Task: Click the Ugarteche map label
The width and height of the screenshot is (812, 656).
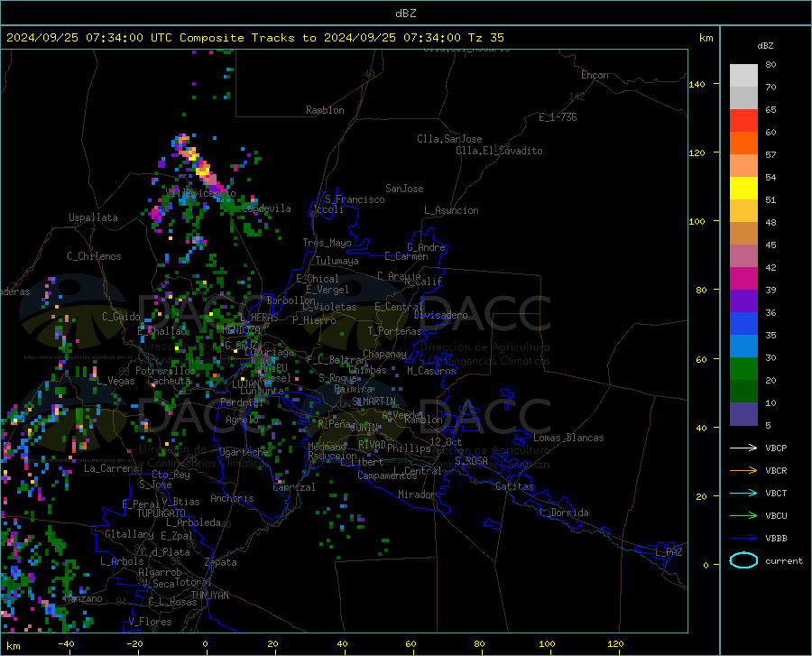Action: coord(244,452)
